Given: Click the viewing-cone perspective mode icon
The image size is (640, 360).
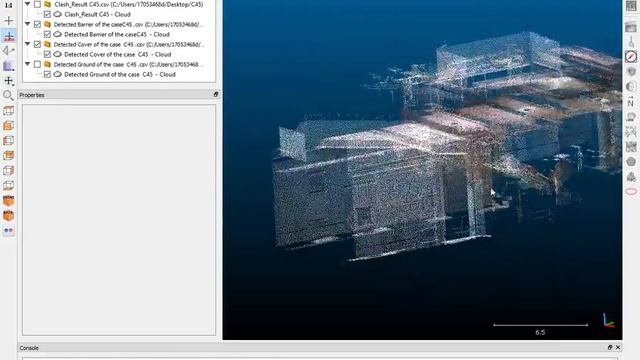Looking at the screenshot, I should 9,51.
